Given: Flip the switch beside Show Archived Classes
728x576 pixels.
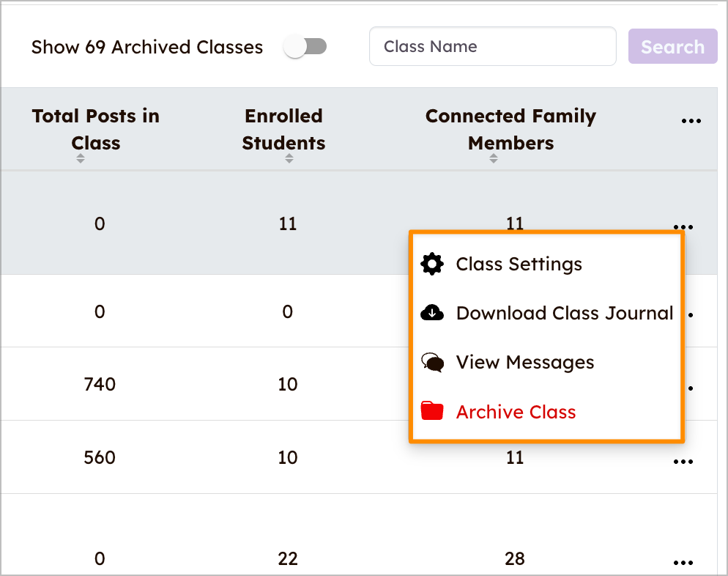Looking at the screenshot, I should coord(305,45).
